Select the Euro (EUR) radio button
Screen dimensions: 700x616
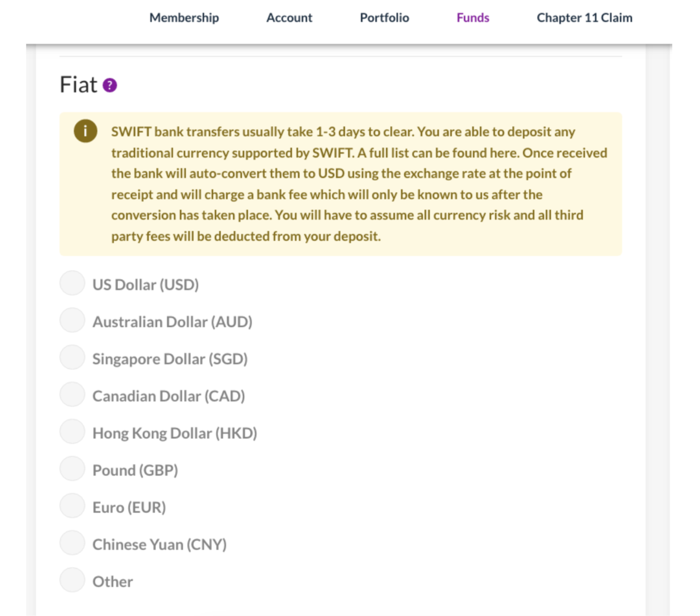[x=72, y=506]
